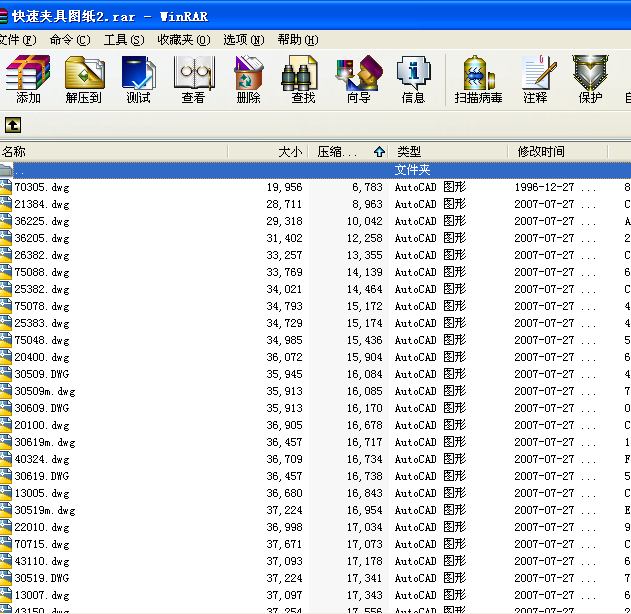
Task: Click the Protect (保护) shield icon
Action: point(590,78)
